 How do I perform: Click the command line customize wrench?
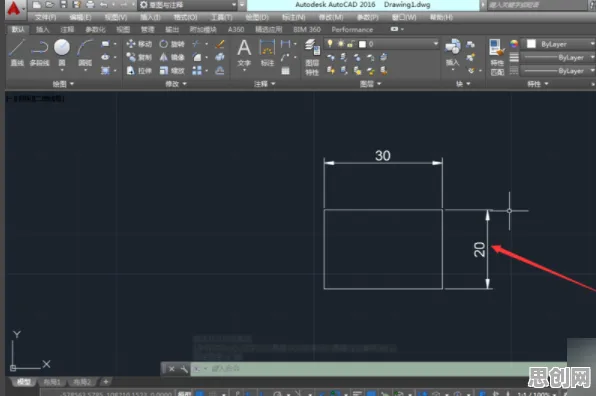tap(184, 369)
